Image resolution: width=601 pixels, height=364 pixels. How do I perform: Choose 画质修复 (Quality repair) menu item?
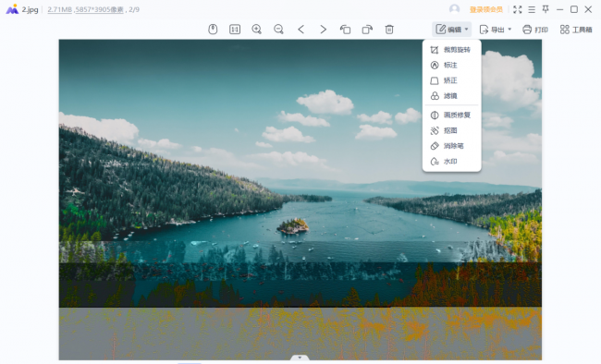tap(451, 115)
